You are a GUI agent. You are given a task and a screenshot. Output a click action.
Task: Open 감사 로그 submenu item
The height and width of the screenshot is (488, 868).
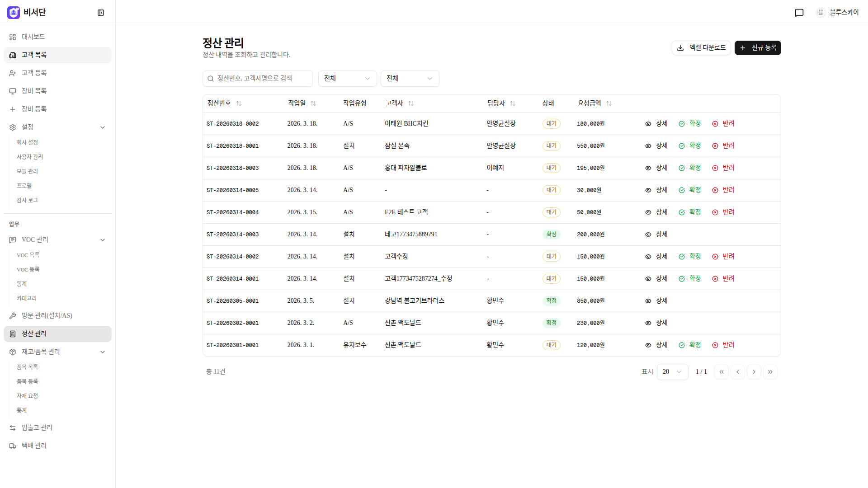[x=27, y=200]
